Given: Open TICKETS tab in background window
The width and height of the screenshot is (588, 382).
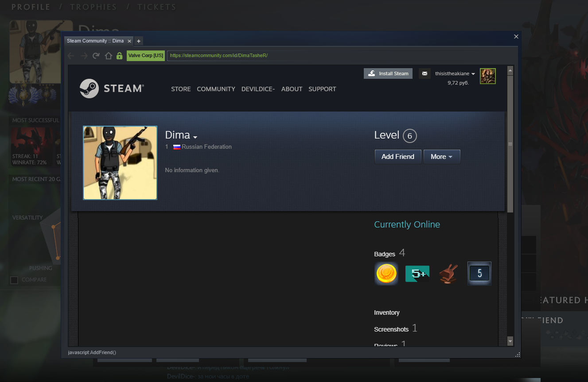Looking at the screenshot, I should click(156, 7).
